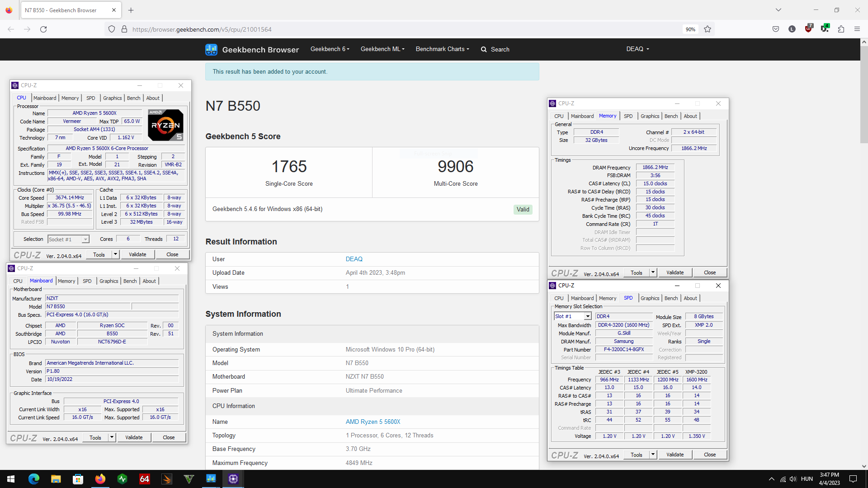Open the AMD Ryzen 5 5600X link
868x488 pixels.
(373, 422)
